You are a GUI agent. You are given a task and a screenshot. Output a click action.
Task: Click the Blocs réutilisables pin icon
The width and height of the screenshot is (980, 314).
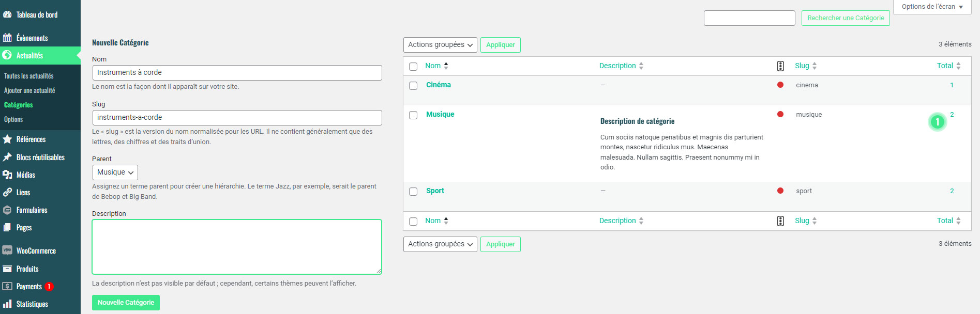tap(7, 157)
